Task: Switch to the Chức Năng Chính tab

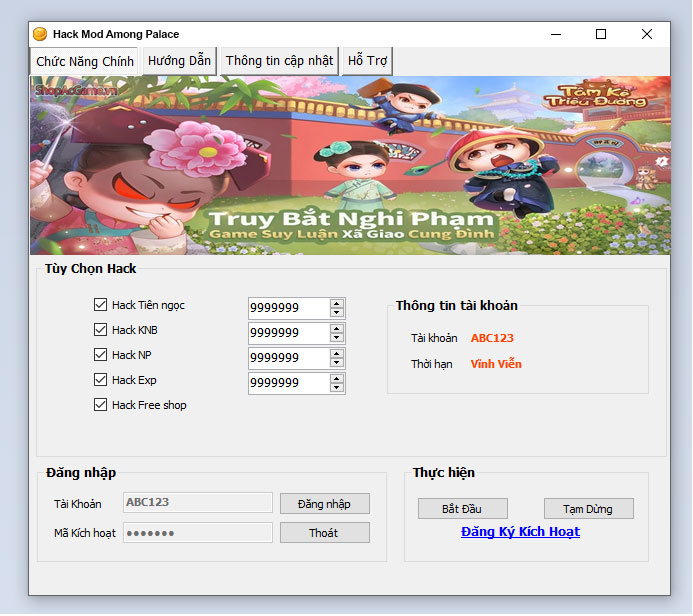Action: pyautogui.click(x=84, y=61)
